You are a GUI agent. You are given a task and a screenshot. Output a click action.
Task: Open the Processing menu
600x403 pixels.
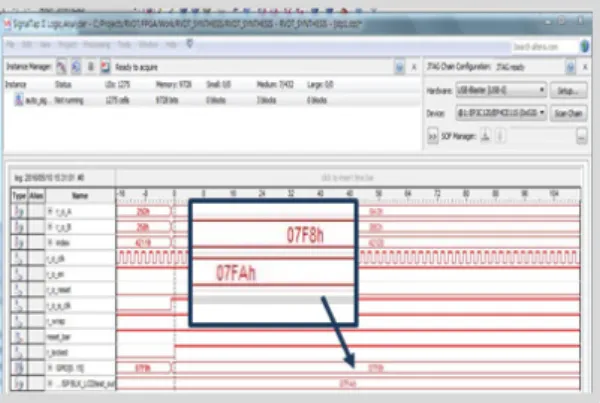97,45
